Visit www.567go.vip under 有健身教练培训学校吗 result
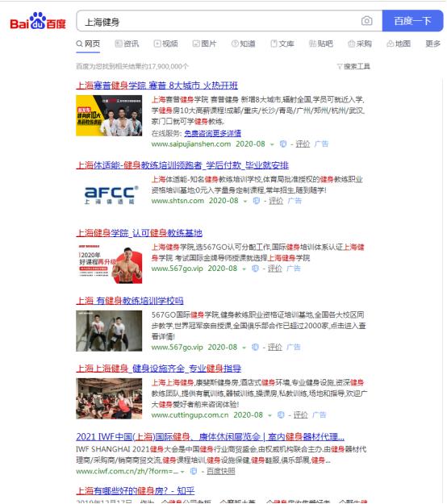Image resolution: width=447 pixels, height=504 pixels. (178, 347)
